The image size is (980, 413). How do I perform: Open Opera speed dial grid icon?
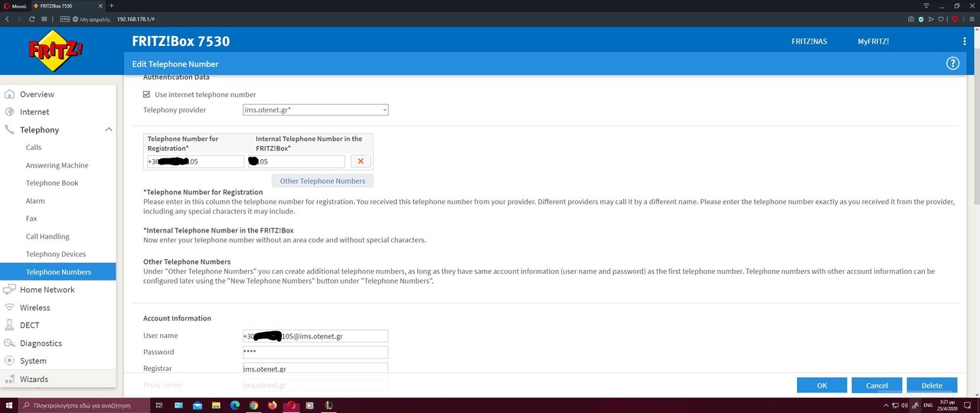coord(44,18)
